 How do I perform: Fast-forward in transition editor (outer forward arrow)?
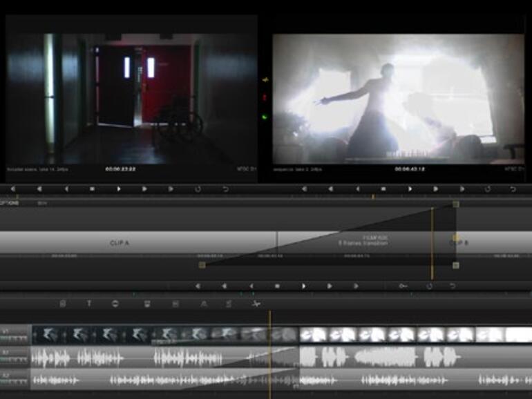(x=356, y=286)
